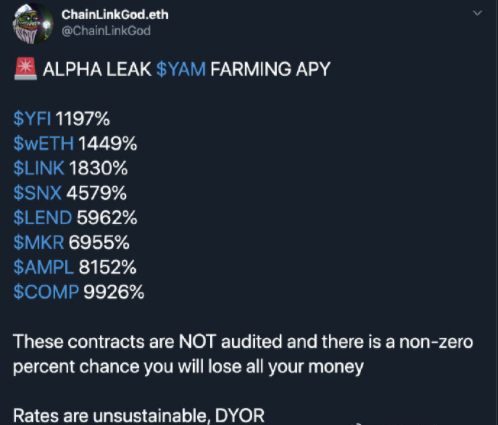Open the $AMPL cashtag
This screenshot has height=425, width=498.
pos(43,267)
